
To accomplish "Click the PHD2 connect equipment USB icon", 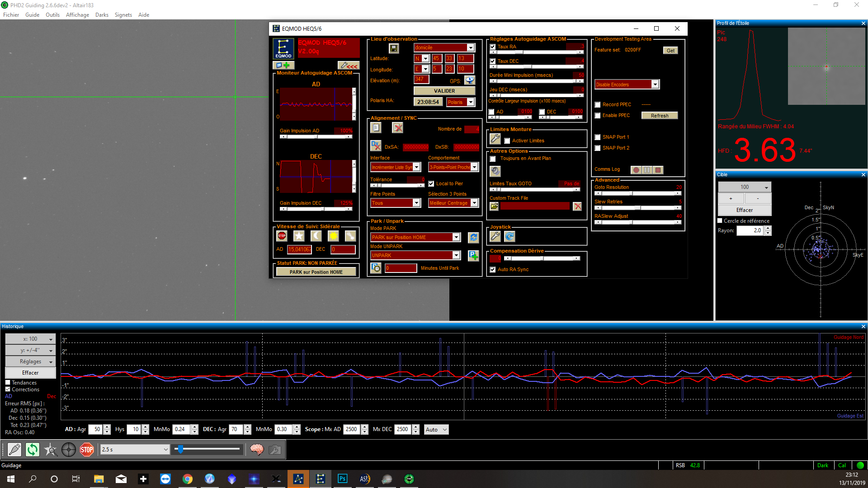I will (14, 450).
